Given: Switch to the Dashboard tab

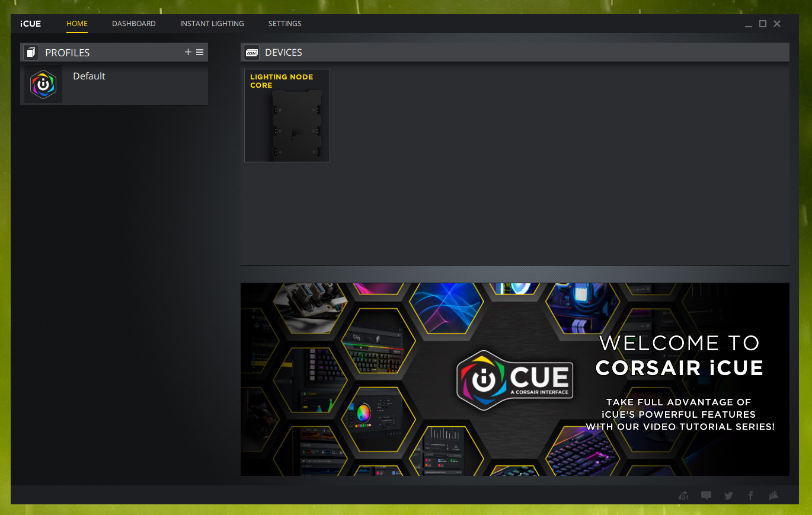Looking at the screenshot, I should point(134,24).
